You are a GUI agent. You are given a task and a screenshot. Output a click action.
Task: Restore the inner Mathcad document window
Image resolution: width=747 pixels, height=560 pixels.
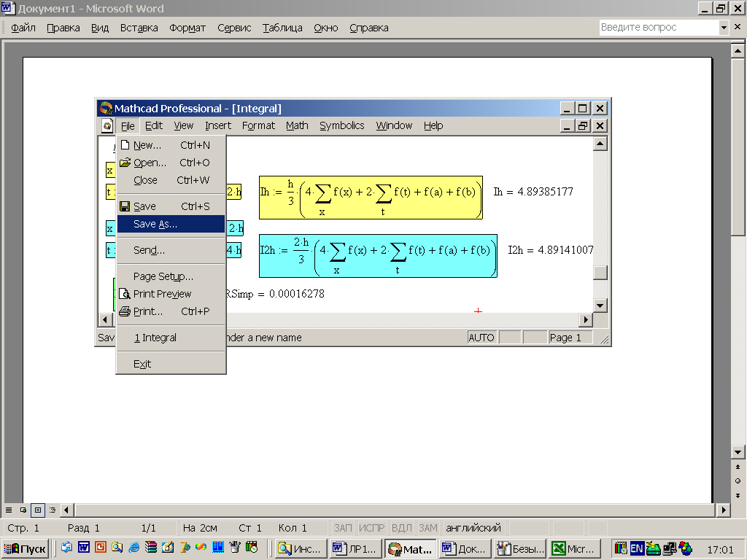[x=583, y=125]
